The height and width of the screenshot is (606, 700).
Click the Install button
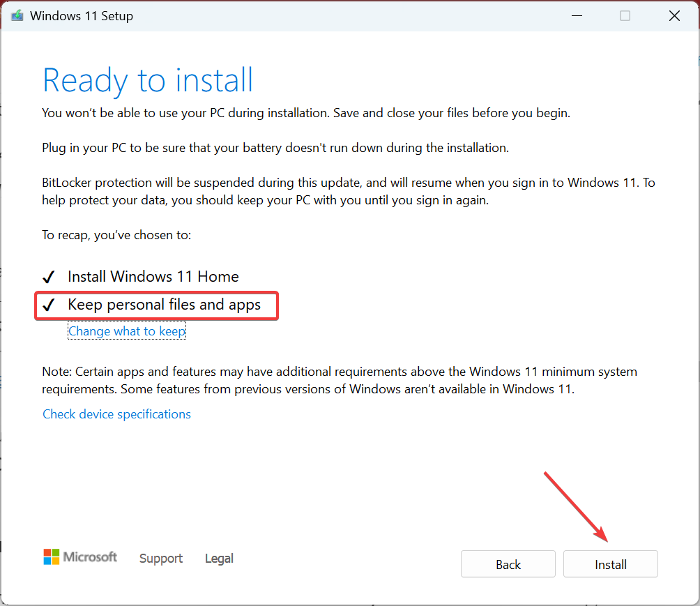point(610,564)
